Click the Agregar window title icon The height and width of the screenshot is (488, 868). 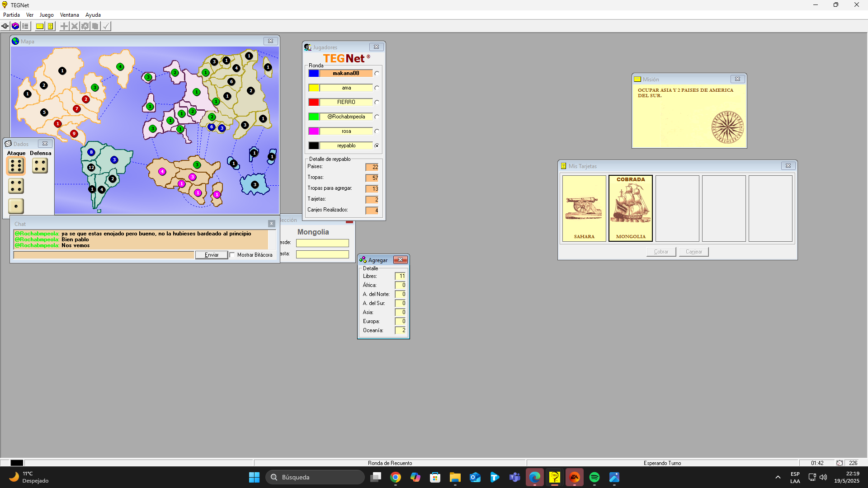[363, 260]
